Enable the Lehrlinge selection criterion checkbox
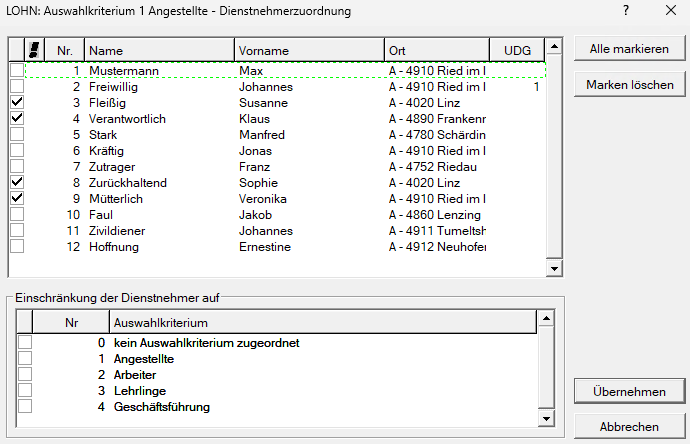The image size is (690, 444). (x=25, y=390)
